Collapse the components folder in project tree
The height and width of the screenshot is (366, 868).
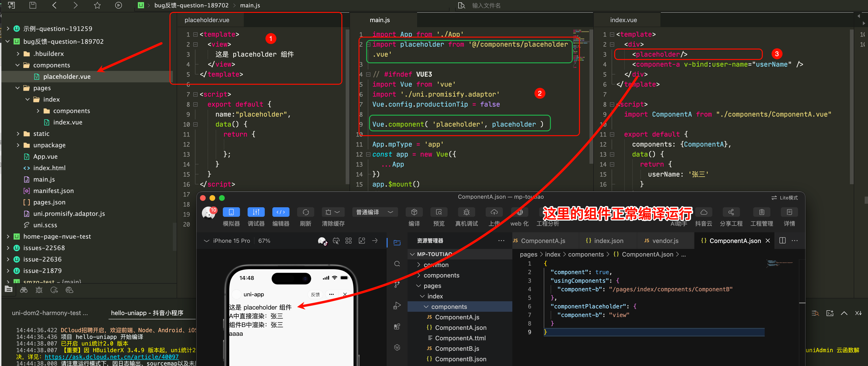click(x=18, y=65)
